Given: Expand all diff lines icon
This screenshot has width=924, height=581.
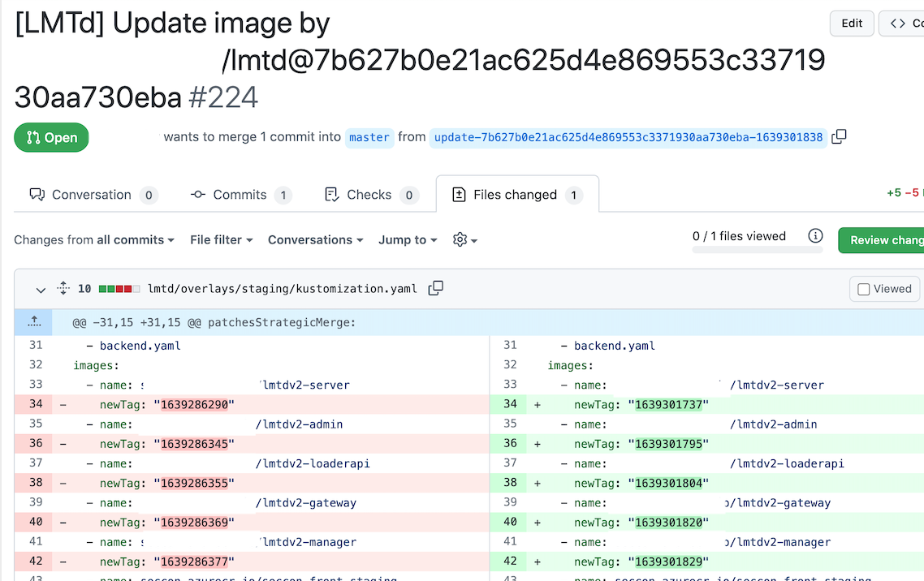Looking at the screenshot, I should pyautogui.click(x=63, y=288).
